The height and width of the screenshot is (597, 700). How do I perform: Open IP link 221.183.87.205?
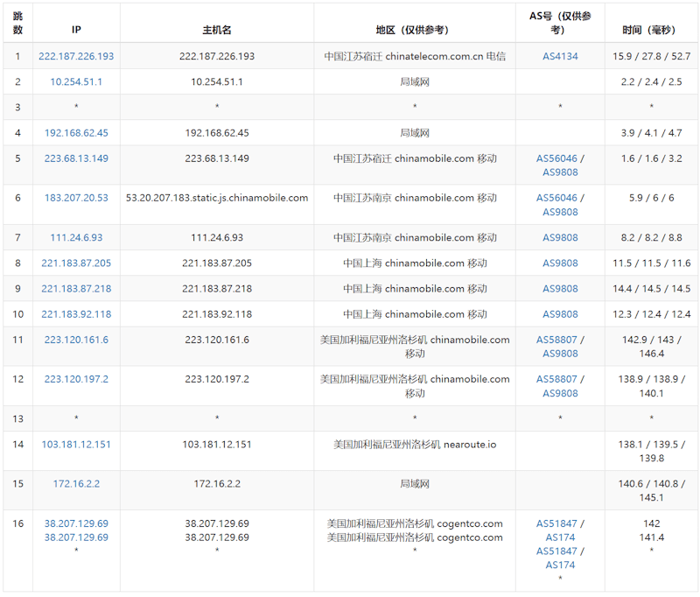[x=76, y=263]
